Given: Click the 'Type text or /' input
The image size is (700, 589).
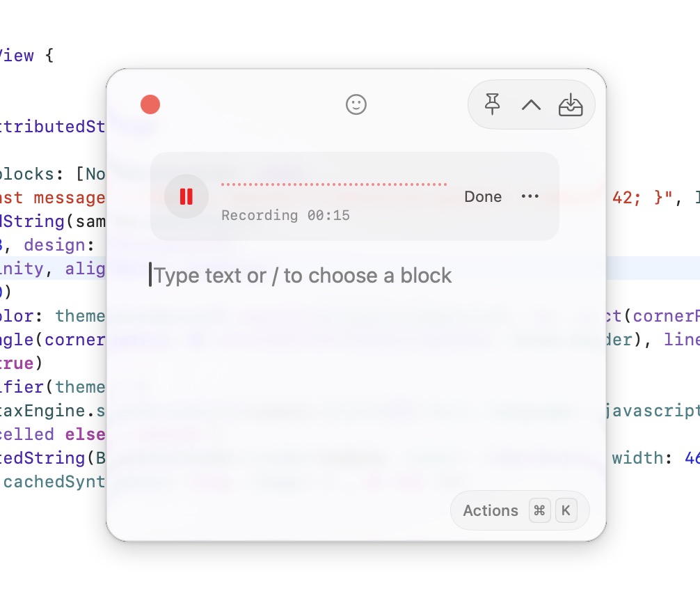Looking at the screenshot, I should [x=302, y=276].
